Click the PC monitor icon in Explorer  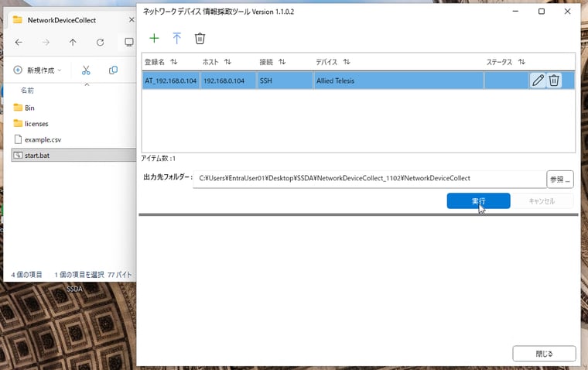click(x=128, y=43)
